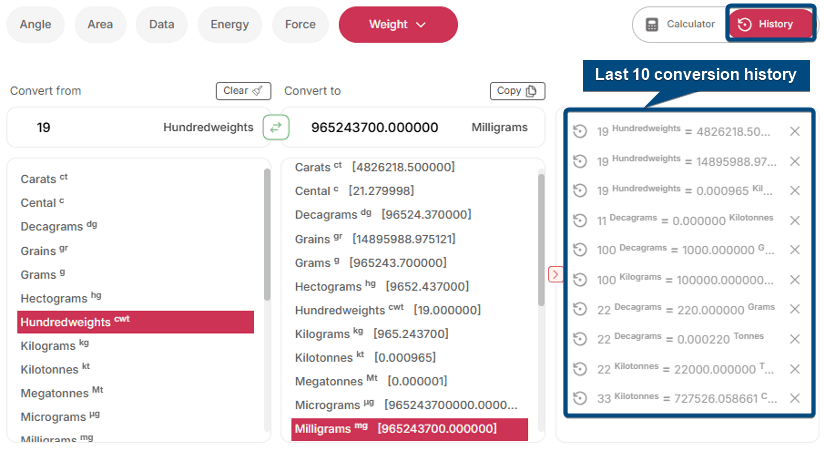Open the Weight category dropdown
Viewport: 825px width, 451px height.
tap(397, 25)
